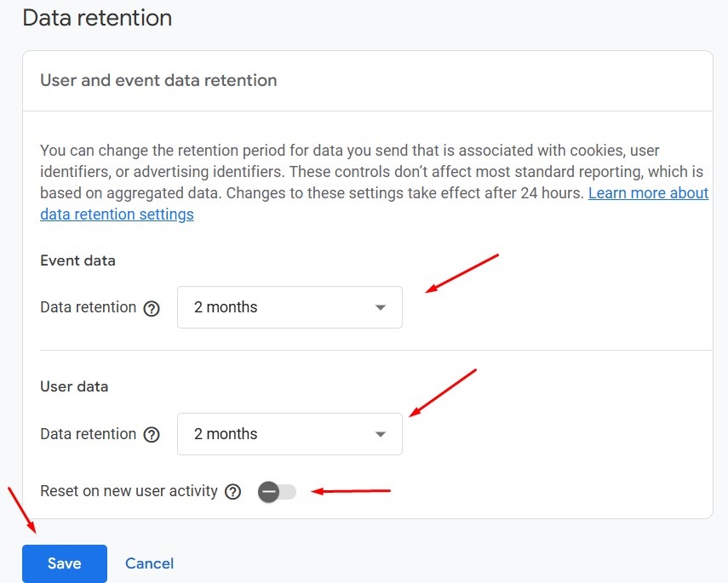
Task: Click the User data retention help icon
Action: pos(152,434)
